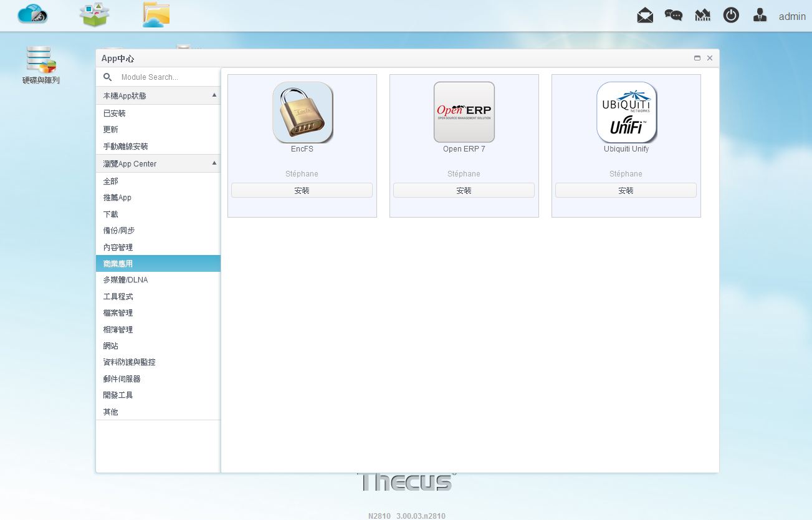Click the search magnifier icon
The image size is (812, 520).
pyautogui.click(x=108, y=77)
